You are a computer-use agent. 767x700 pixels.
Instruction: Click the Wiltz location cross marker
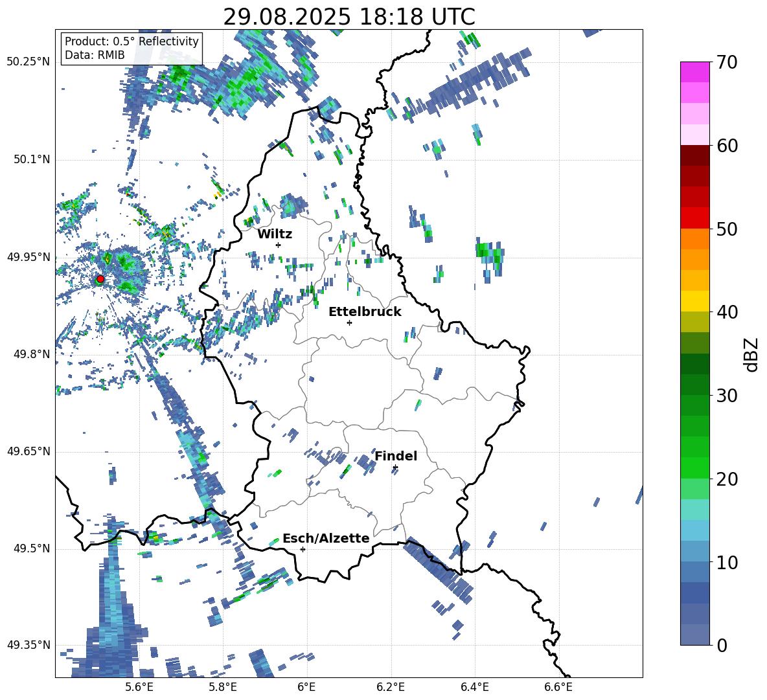pos(279,245)
